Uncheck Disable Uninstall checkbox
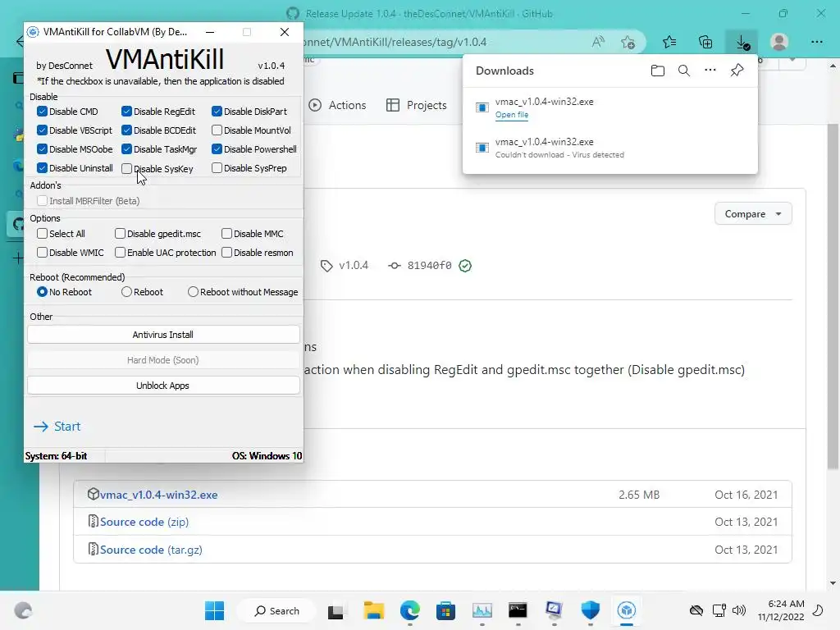 [x=43, y=168]
